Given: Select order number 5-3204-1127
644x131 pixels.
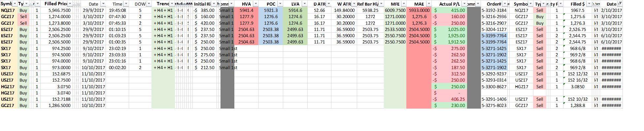Looking at the screenshot, I should click(x=494, y=29).
